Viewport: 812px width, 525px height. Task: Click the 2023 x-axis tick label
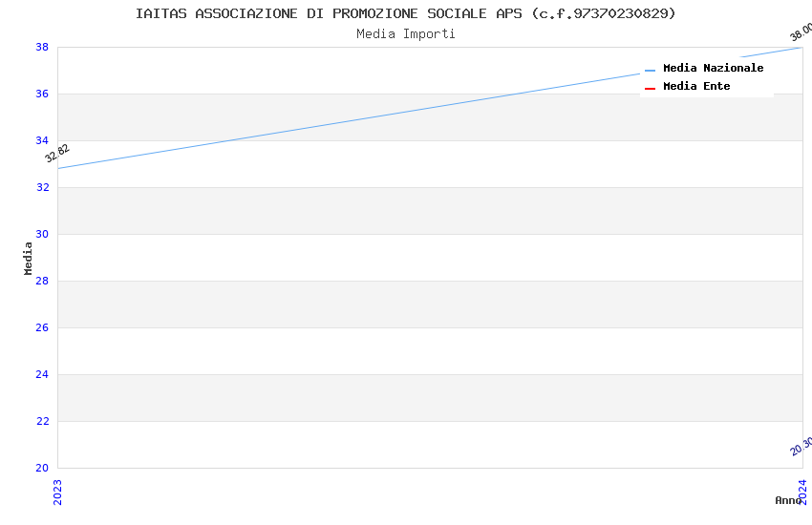tap(57, 492)
